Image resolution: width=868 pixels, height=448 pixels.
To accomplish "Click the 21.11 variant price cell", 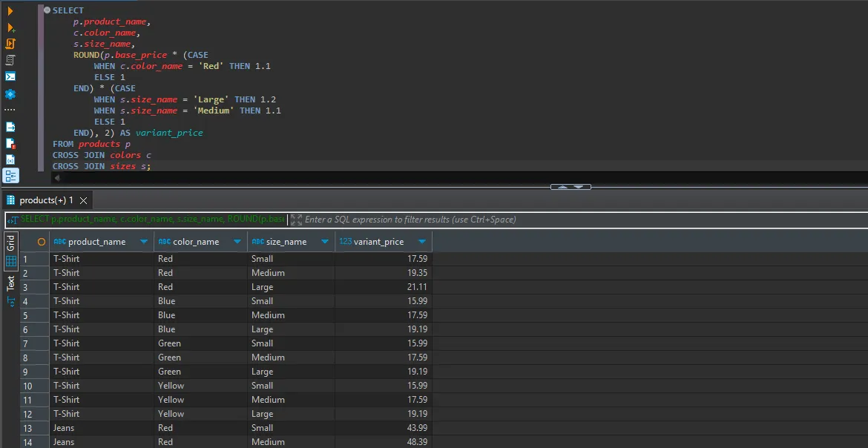I will coord(384,287).
